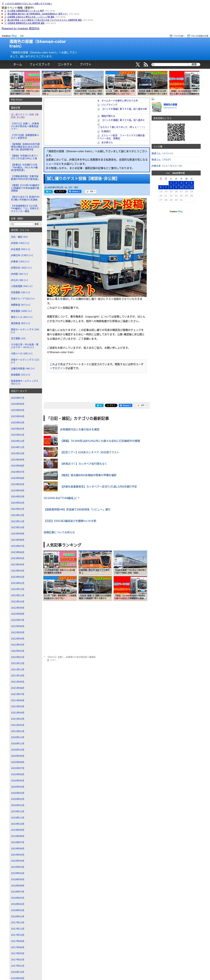210x980 pixels.
Task: Click the 検索 button in the sidebar article search
Action: point(37,224)
